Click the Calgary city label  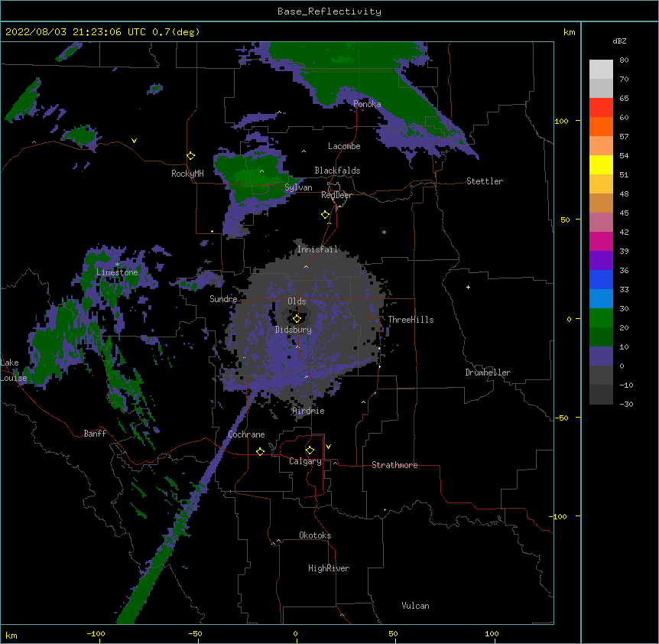[x=305, y=461]
